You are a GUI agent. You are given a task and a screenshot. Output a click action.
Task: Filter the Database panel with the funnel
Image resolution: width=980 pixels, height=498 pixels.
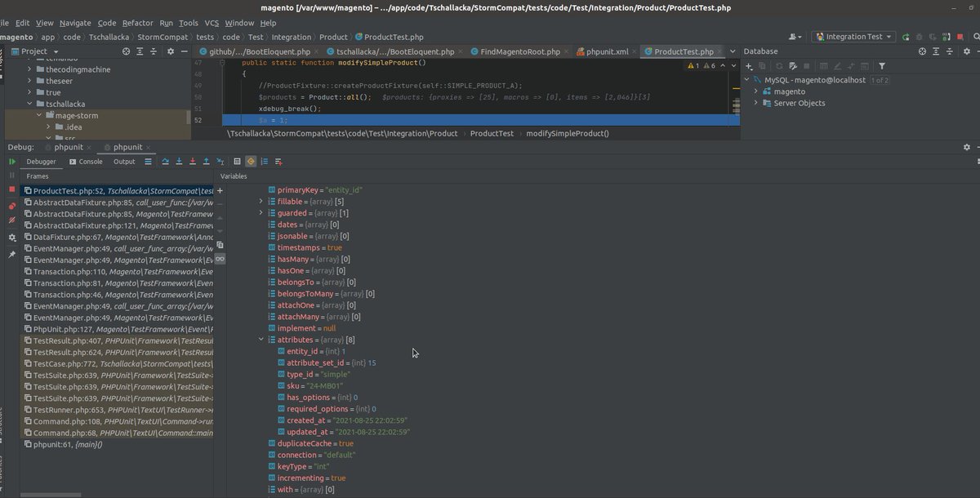(882, 66)
